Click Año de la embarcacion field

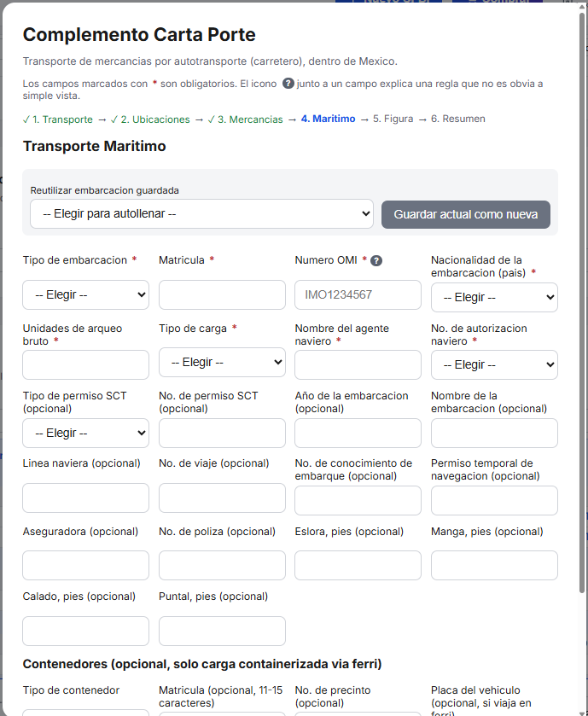click(358, 433)
